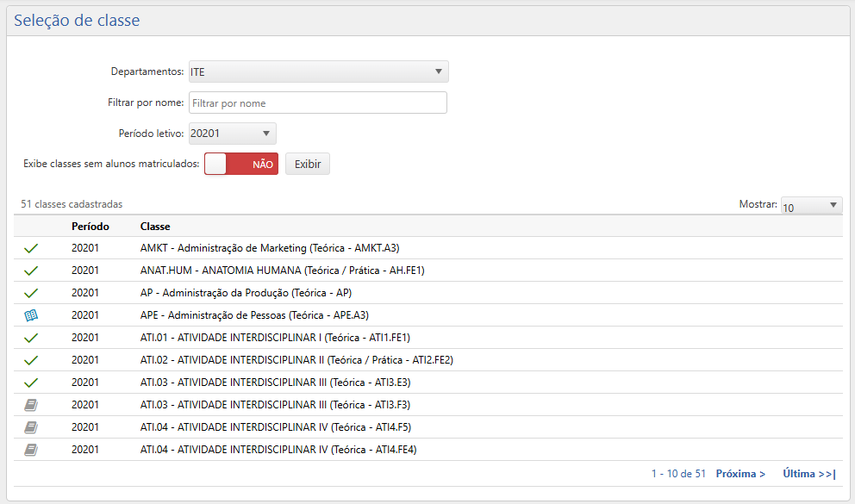Click the gray book icon for ATI3.F3
This screenshot has height=504, width=855.
pyautogui.click(x=32, y=405)
